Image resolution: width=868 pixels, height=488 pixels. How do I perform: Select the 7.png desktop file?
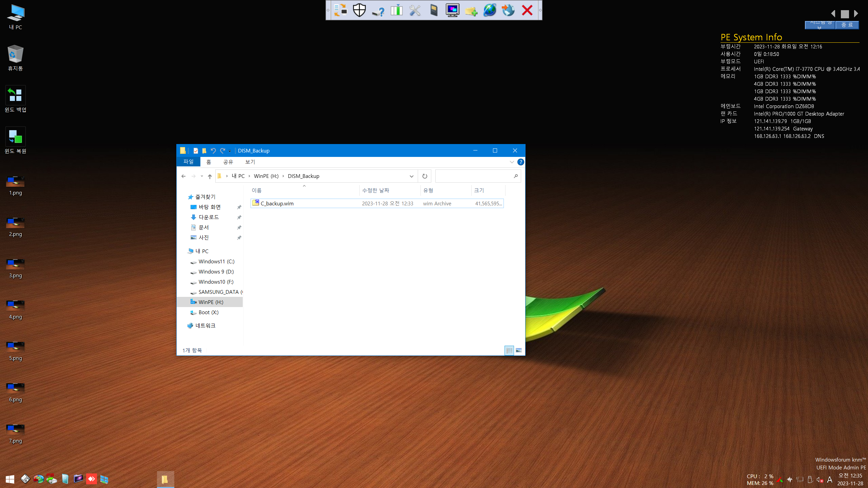click(x=15, y=434)
